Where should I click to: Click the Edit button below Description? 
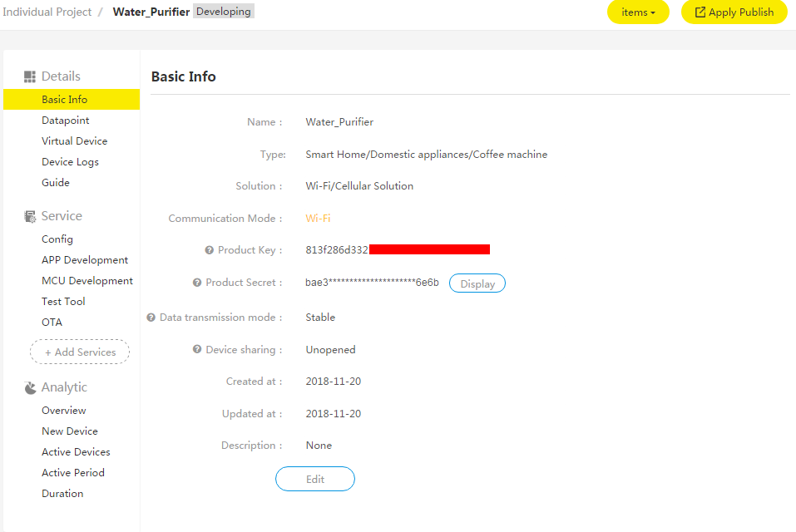point(314,479)
